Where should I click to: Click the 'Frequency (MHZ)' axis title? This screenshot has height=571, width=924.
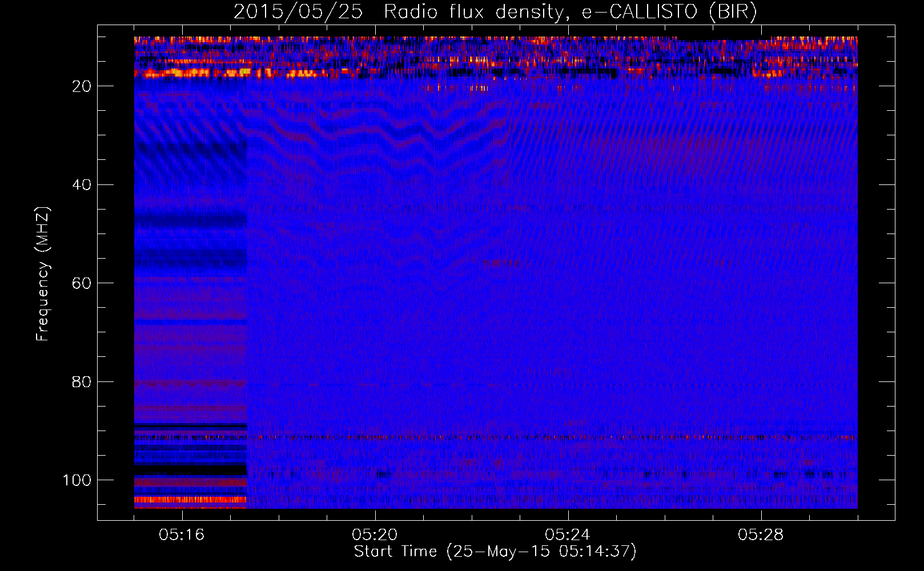(x=43, y=274)
